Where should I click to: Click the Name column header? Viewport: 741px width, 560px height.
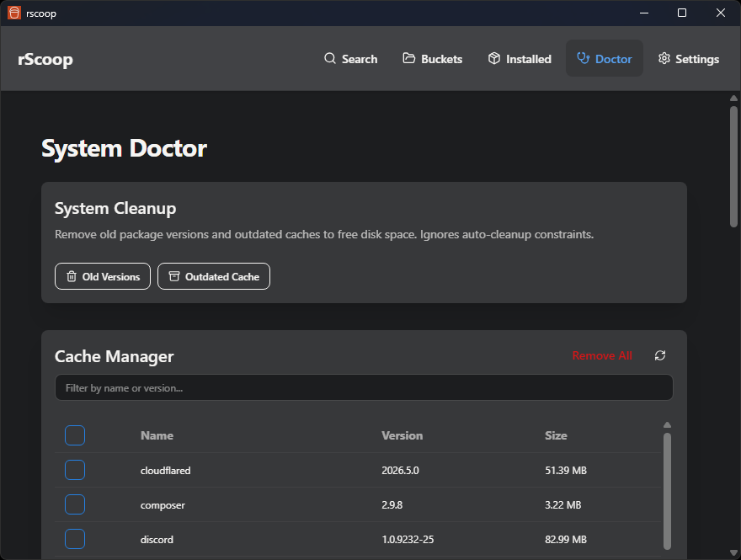click(157, 435)
